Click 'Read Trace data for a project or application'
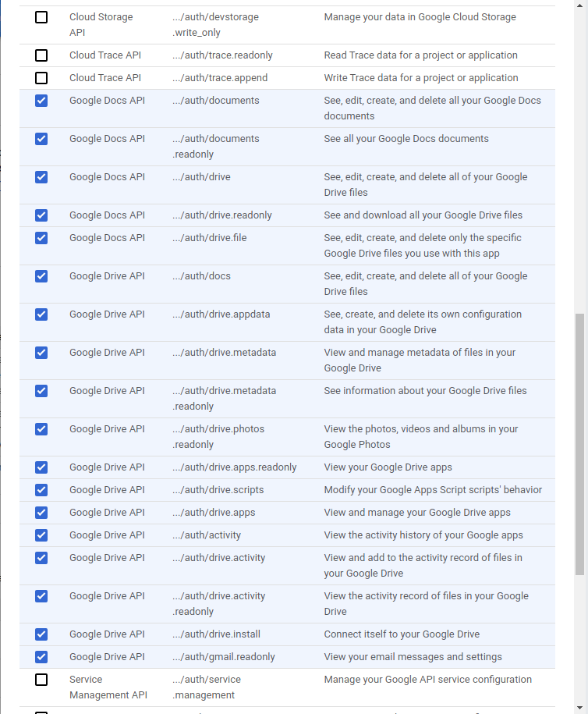This screenshot has height=714, width=588. coord(420,55)
